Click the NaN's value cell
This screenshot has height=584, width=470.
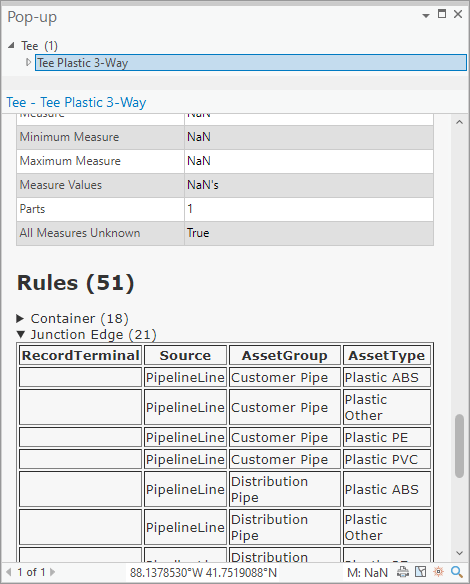(309, 185)
